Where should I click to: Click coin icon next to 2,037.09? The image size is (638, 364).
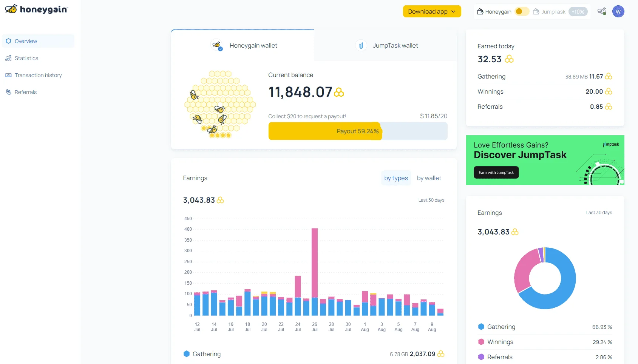[x=441, y=354]
